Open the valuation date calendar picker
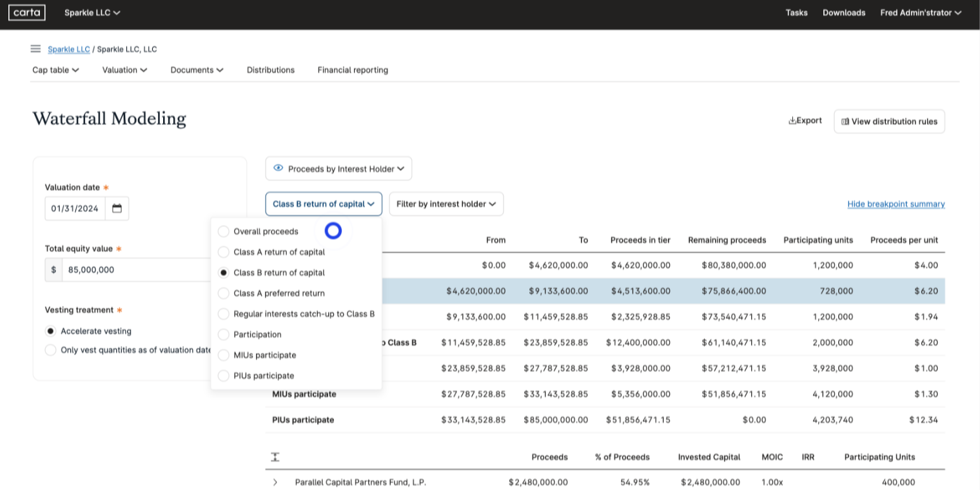This screenshot has height=490, width=980. (x=117, y=208)
